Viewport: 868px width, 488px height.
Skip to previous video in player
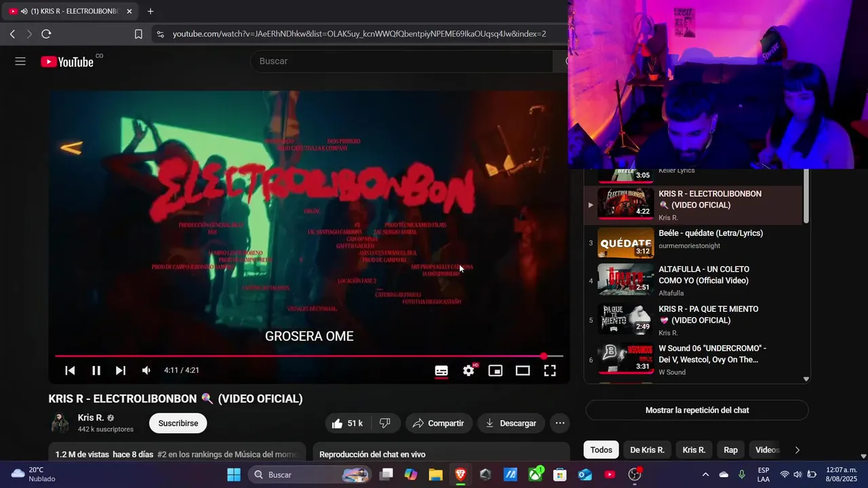pyautogui.click(x=70, y=370)
